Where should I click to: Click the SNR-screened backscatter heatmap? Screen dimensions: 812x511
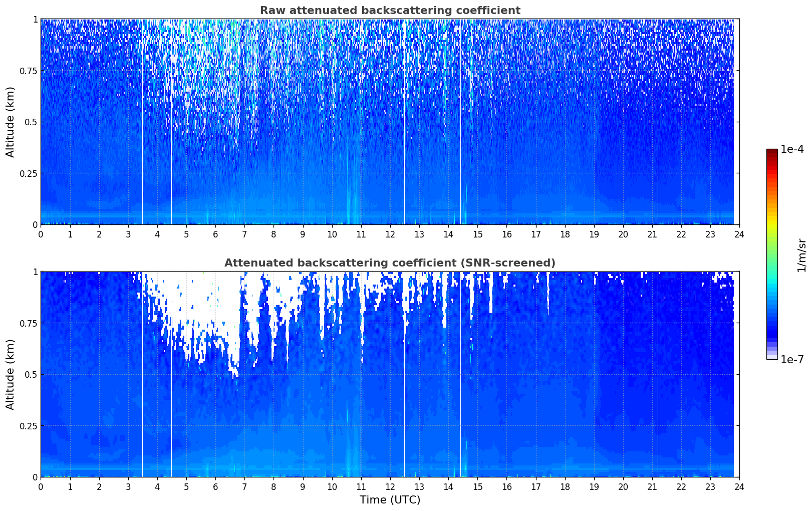pos(390,374)
